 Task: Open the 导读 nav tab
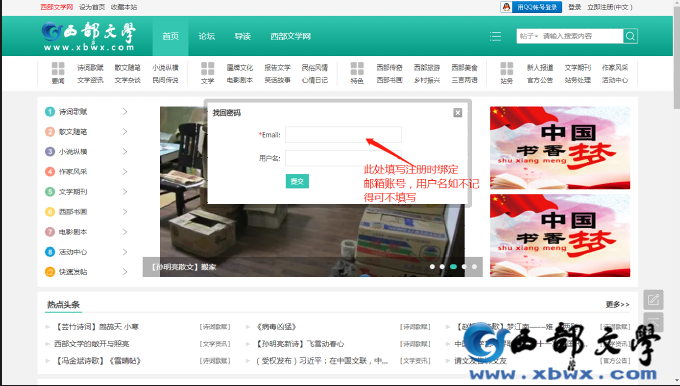(242, 36)
